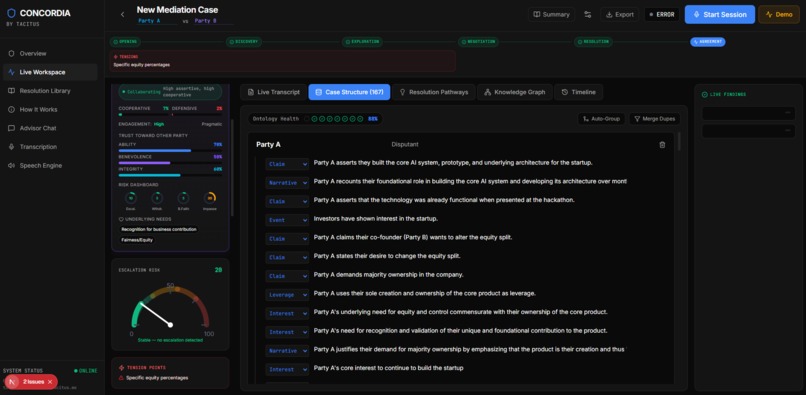Select the B.Faith risk gauge
Screen dimensions: 806x395
183,198
